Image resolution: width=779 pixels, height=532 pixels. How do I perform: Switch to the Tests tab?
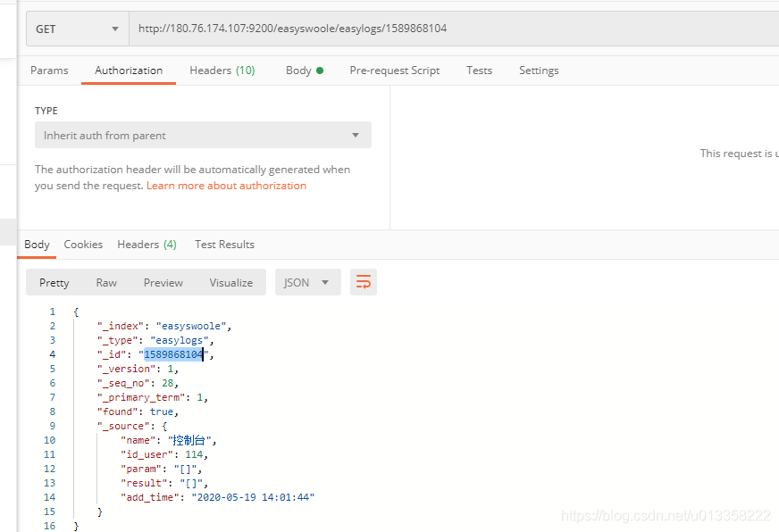(479, 70)
